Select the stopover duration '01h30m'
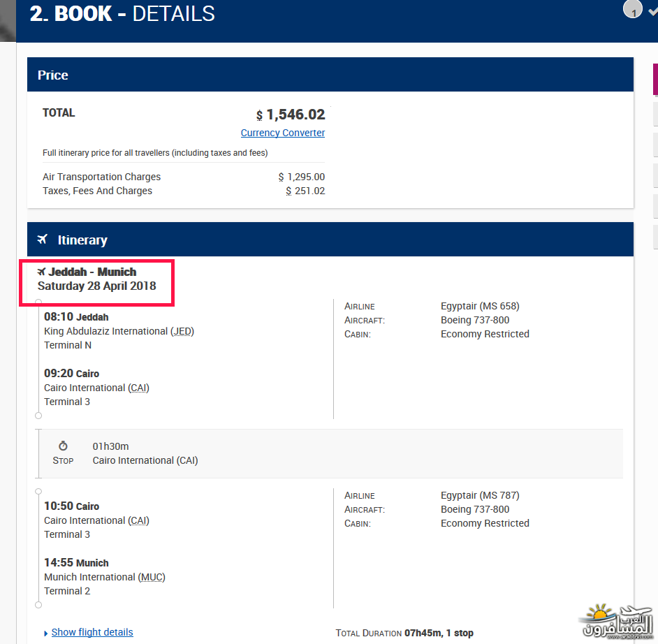 tap(111, 446)
